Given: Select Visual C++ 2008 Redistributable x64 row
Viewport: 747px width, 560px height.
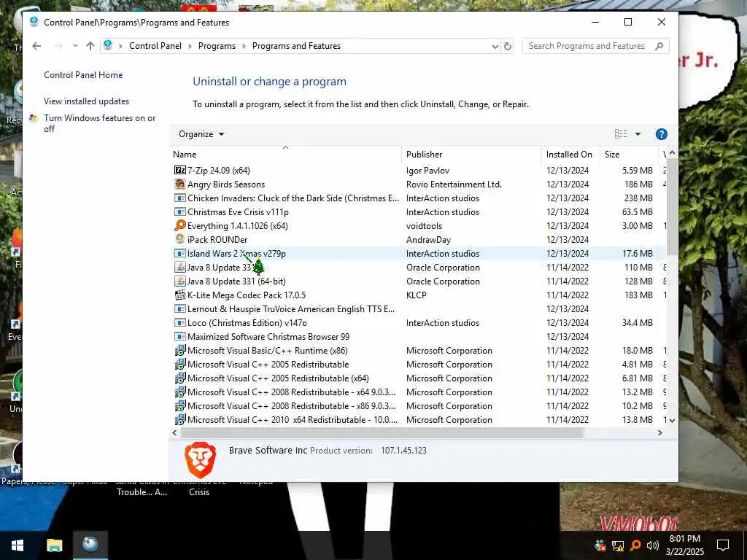Looking at the screenshot, I should coord(418,392).
